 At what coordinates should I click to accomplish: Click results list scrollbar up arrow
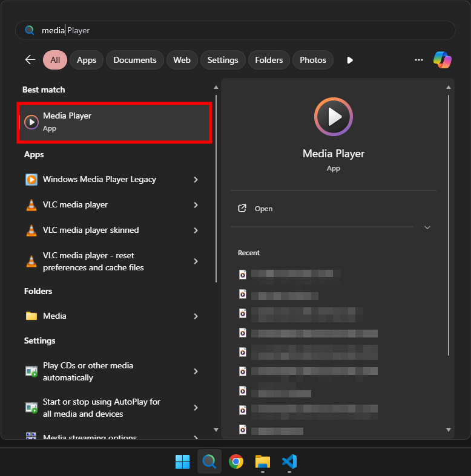(216, 88)
